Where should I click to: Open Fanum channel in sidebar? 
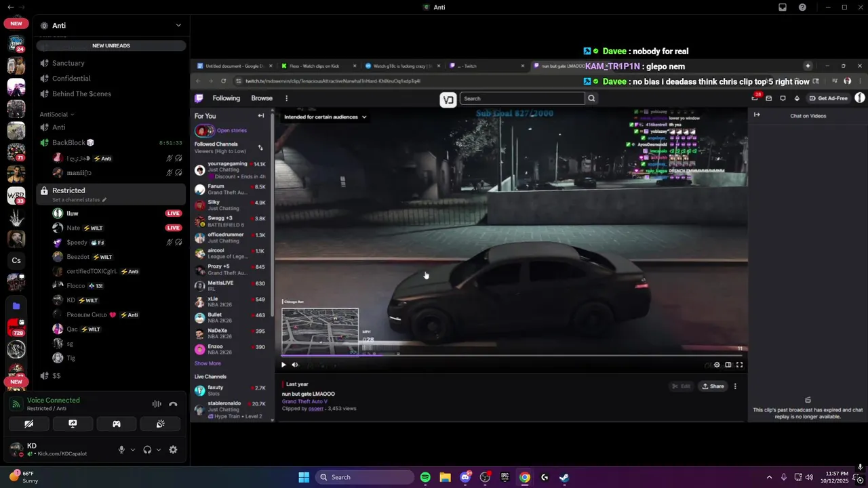coord(232,189)
